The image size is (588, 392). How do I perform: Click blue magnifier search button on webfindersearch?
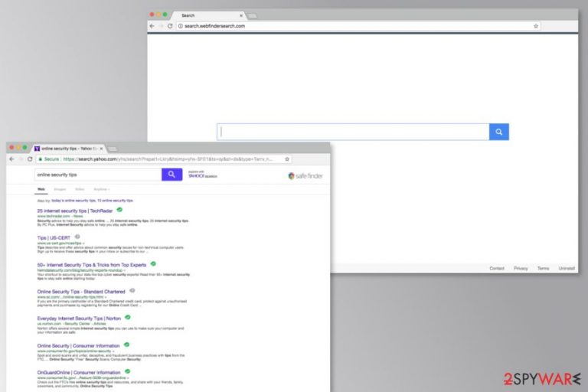[x=498, y=132]
